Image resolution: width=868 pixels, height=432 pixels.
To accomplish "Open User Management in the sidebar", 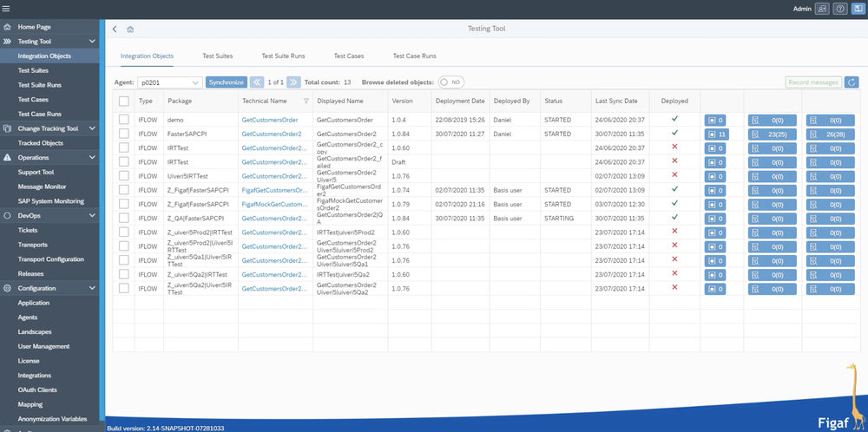I will click(43, 346).
